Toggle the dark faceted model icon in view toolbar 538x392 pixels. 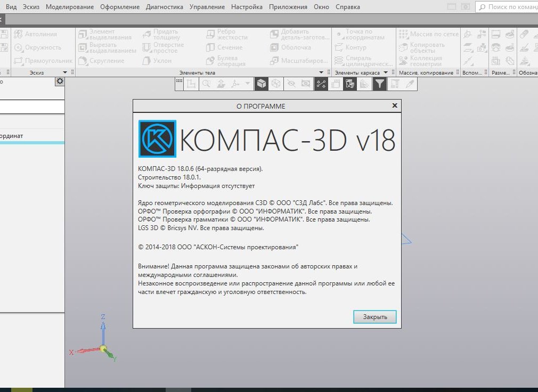(x=350, y=84)
